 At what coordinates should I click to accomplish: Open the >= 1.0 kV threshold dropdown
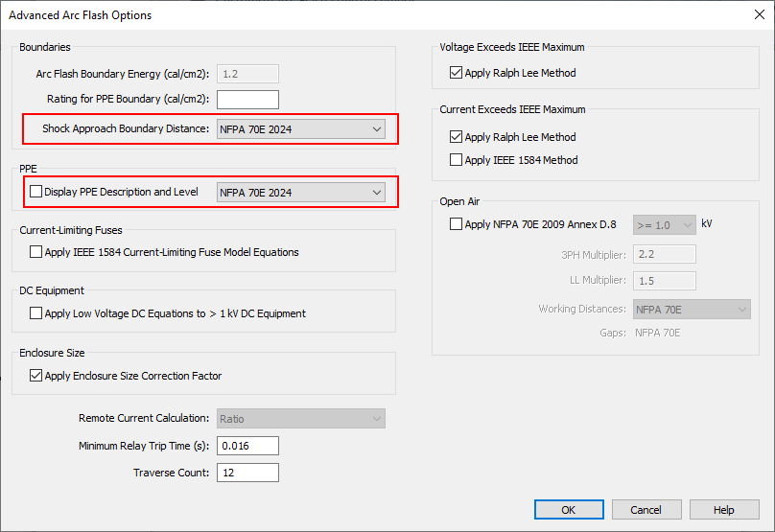coord(664,224)
